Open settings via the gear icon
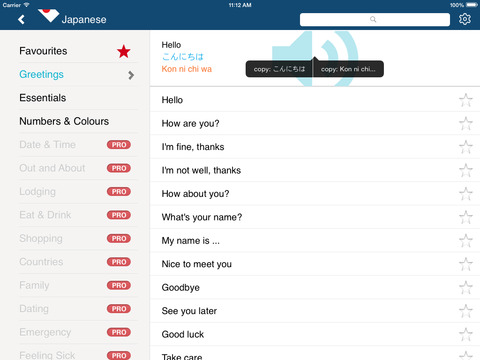 tap(465, 19)
